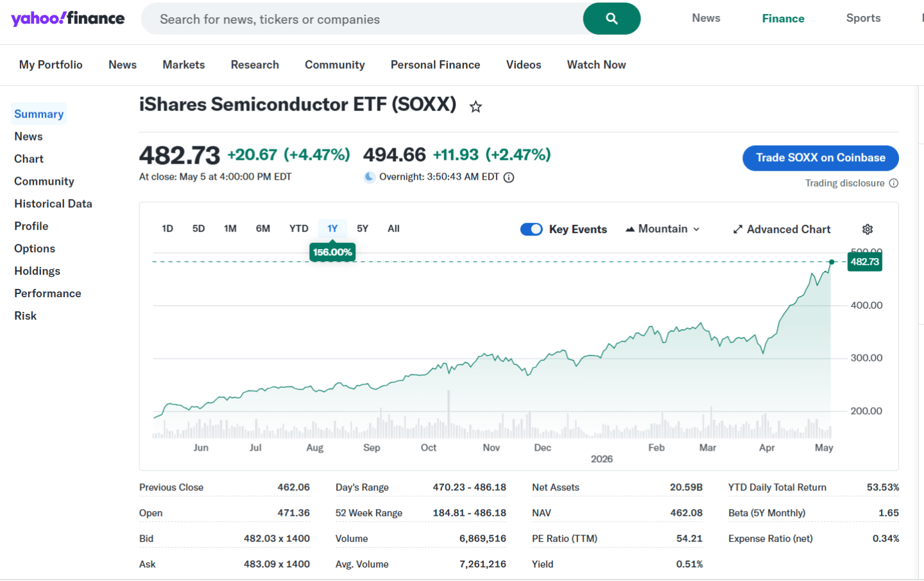Click the Sports link in top header
Screen dimensions: 924x581
tap(864, 19)
